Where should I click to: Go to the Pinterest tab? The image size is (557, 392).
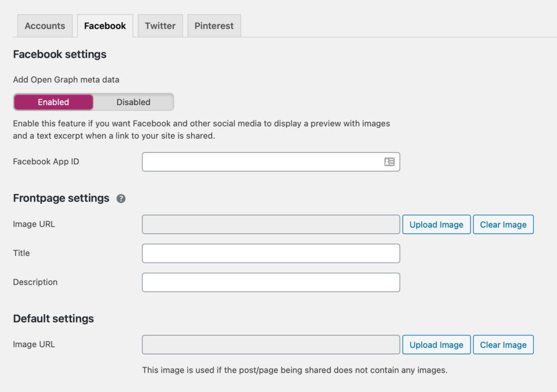tap(214, 26)
